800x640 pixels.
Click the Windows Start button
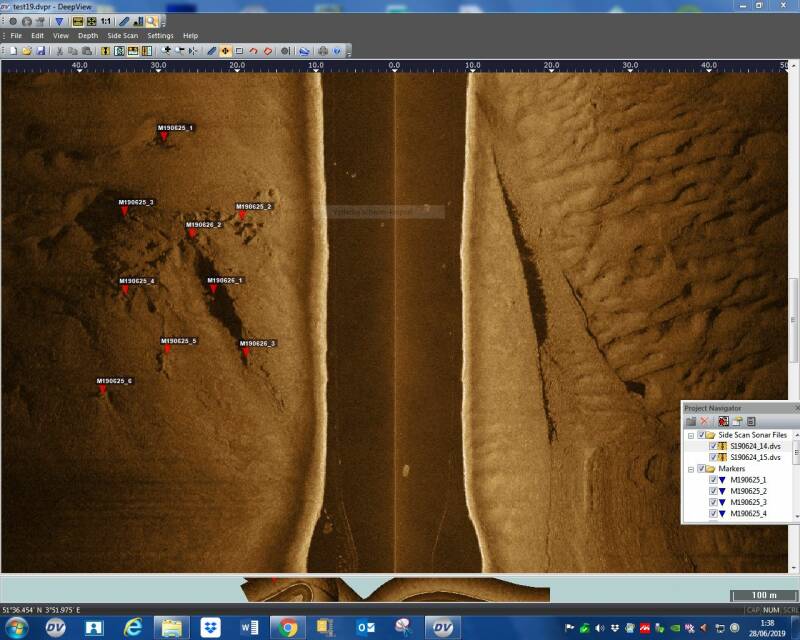coord(16,627)
